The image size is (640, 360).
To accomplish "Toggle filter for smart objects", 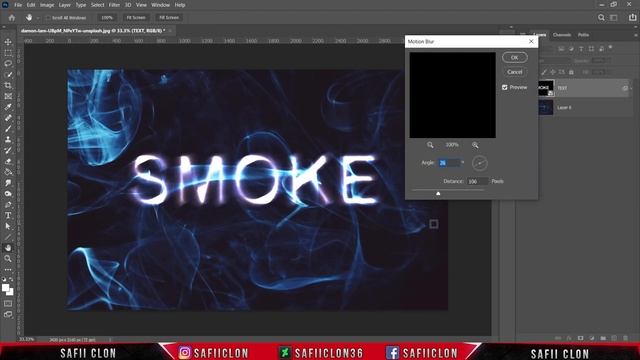I will (x=601, y=49).
